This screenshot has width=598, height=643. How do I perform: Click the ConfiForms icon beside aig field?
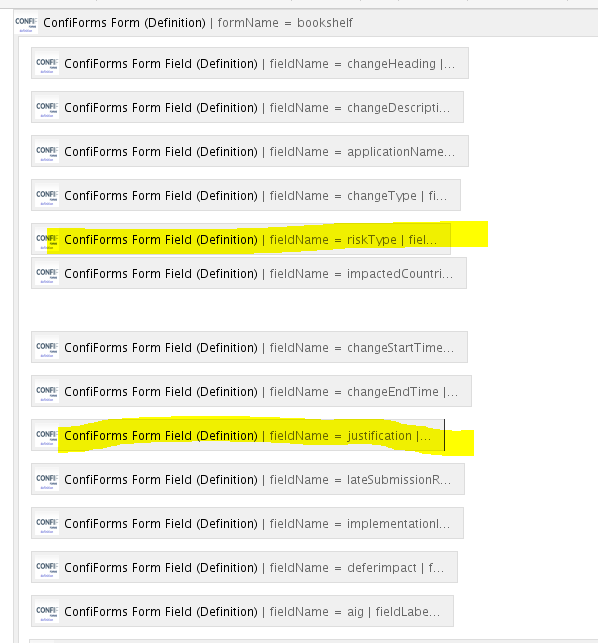(x=47, y=611)
